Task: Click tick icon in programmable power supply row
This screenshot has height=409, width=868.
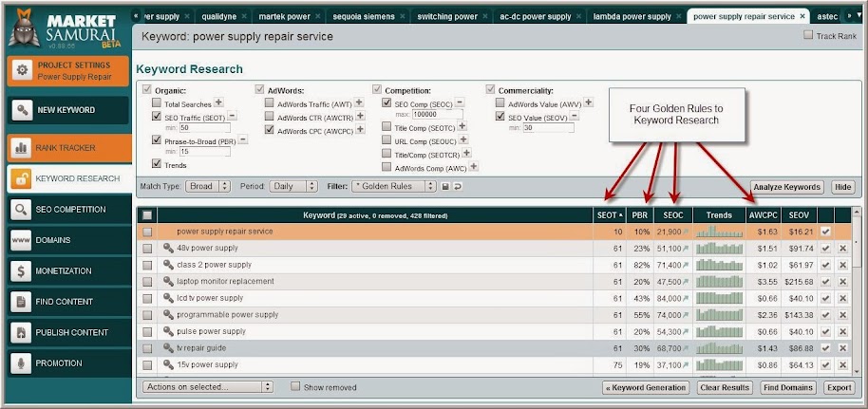Action: [x=825, y=315]
